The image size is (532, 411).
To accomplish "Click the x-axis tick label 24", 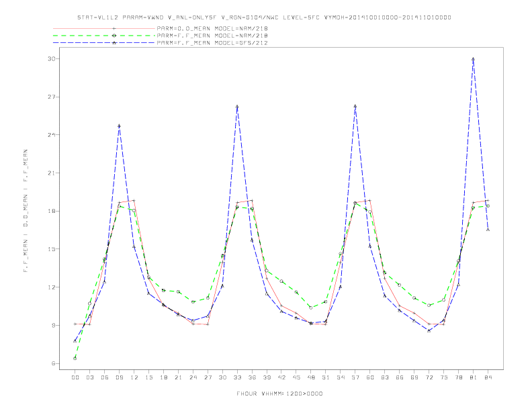I will tap(193, 377).
